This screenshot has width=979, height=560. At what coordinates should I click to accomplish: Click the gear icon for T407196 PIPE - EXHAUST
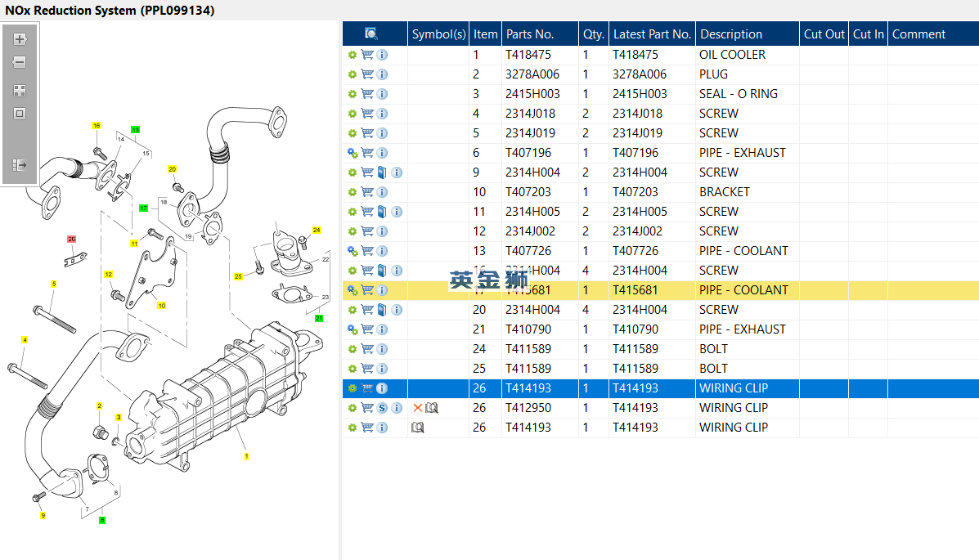[353, 153]
